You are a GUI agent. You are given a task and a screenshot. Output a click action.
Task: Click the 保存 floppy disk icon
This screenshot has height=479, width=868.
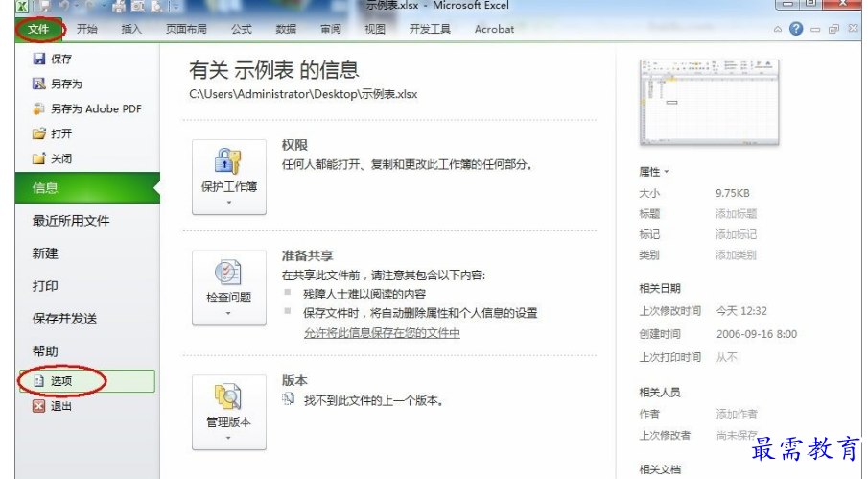click(38, 59)
